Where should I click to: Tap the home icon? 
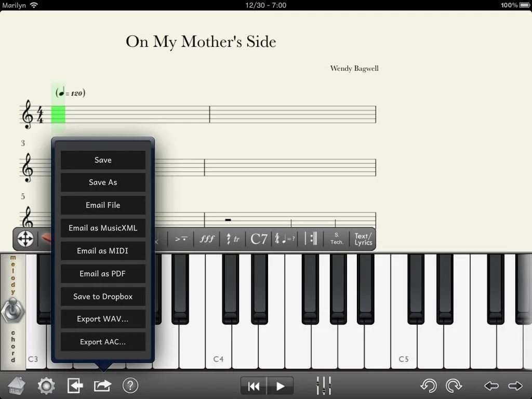[17, 385]
